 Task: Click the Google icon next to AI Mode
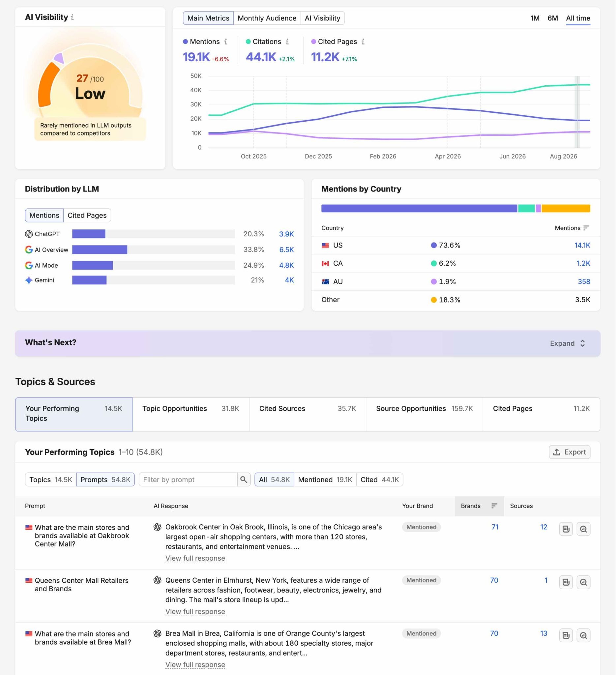coord(29,266)
